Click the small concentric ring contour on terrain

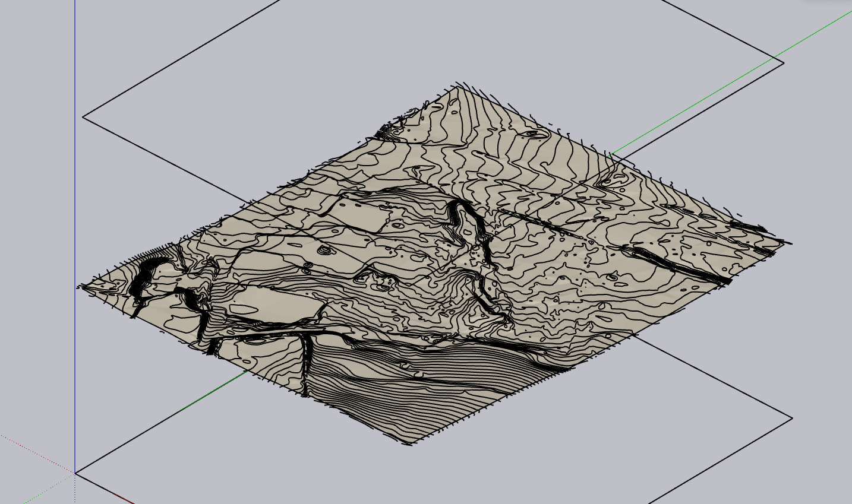pyautogui.click(x=324, y=251)
